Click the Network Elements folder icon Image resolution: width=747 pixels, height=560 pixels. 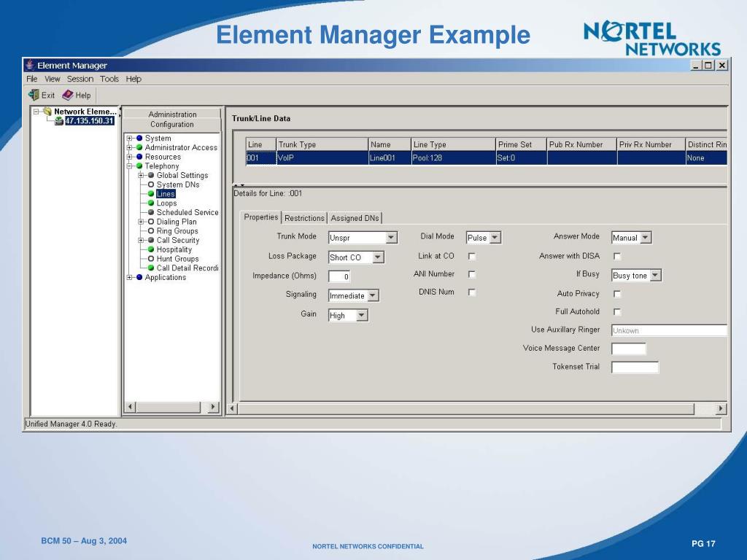click(x=47, y=112)
